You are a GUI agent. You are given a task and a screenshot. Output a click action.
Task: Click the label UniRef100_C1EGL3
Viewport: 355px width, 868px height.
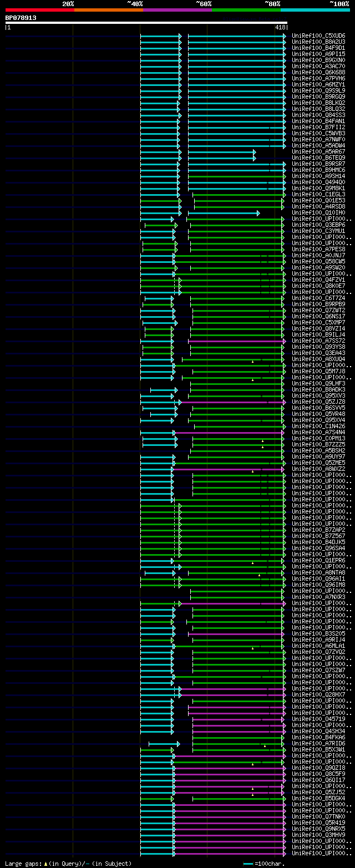(x=318, y=194)
